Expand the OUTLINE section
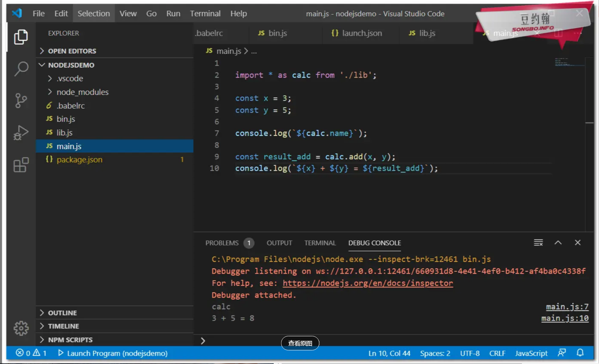The image size is (599, 364). [x=115, y=313]
